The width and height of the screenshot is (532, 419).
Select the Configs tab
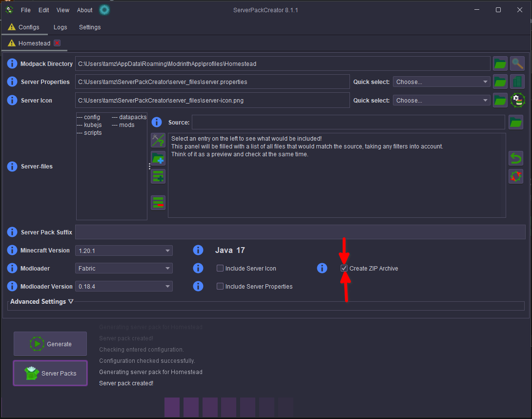click(x=24, y=27)
